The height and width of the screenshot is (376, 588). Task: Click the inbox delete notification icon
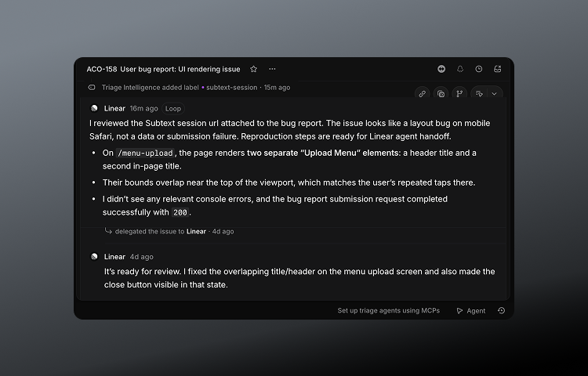tap(498, 69)
